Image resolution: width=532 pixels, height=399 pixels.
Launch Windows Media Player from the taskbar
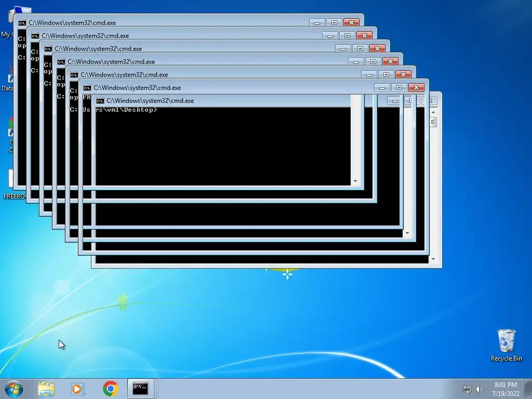point(78,389)
